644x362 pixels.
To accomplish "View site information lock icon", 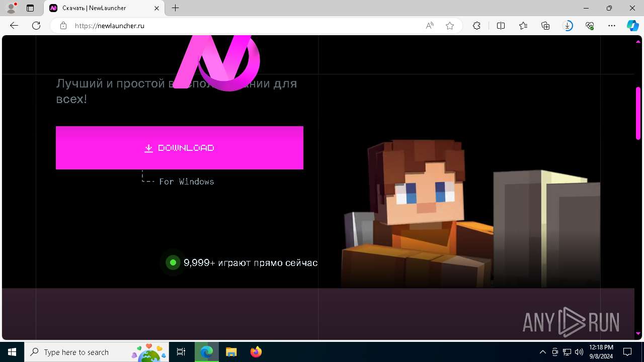I will point(63,26).
